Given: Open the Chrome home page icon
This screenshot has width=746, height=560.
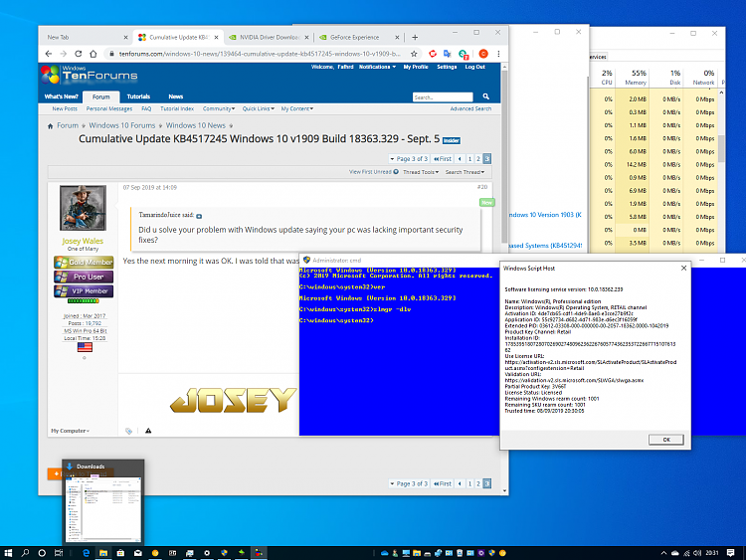Looking at the screenshot, I should coord(93,54).
